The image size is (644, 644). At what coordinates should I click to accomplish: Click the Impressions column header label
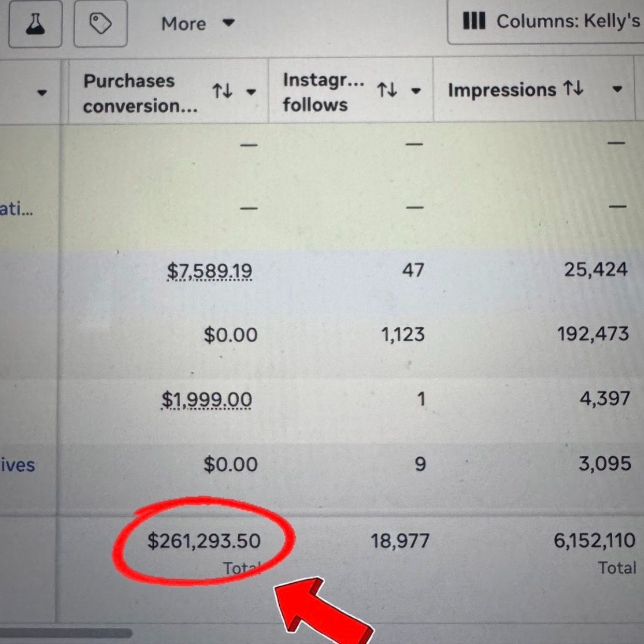(x=501, y=90)
